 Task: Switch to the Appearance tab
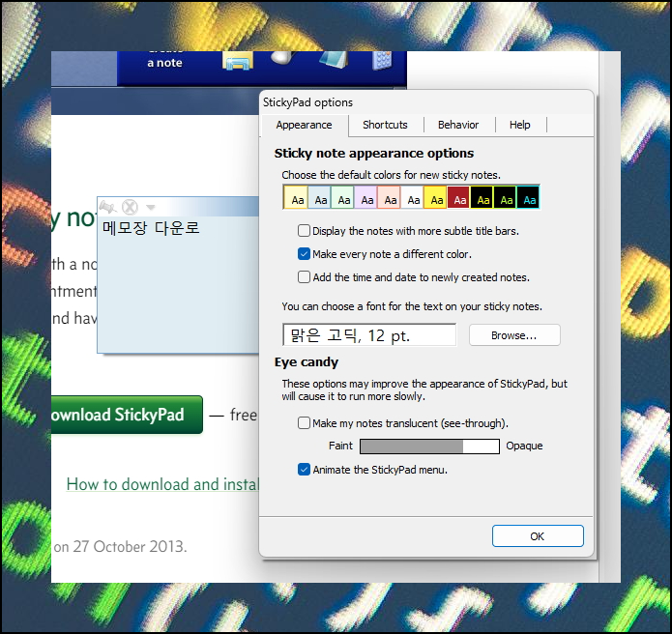(x=305, y=125)
